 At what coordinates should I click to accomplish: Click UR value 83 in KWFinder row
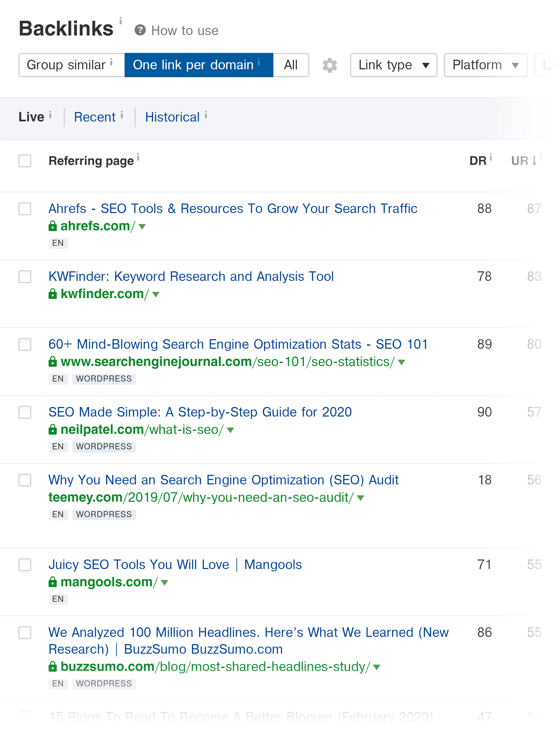[x=534, y=276]
